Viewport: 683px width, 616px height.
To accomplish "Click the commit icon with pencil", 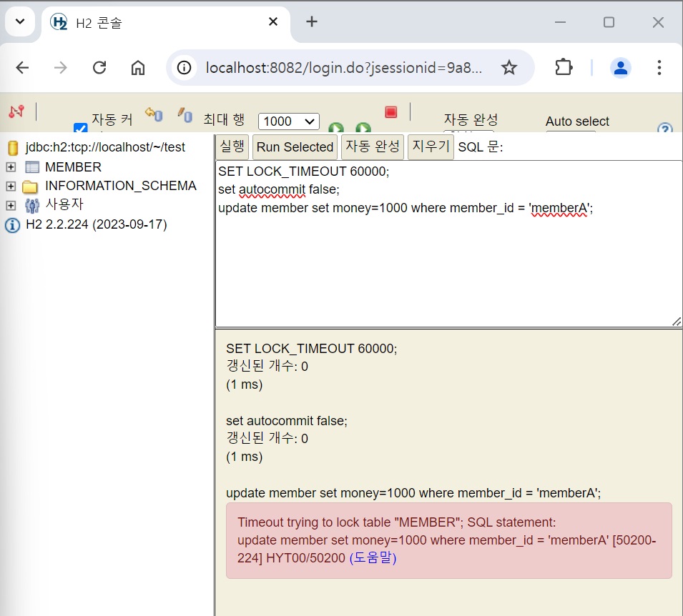I will [185, 115].
